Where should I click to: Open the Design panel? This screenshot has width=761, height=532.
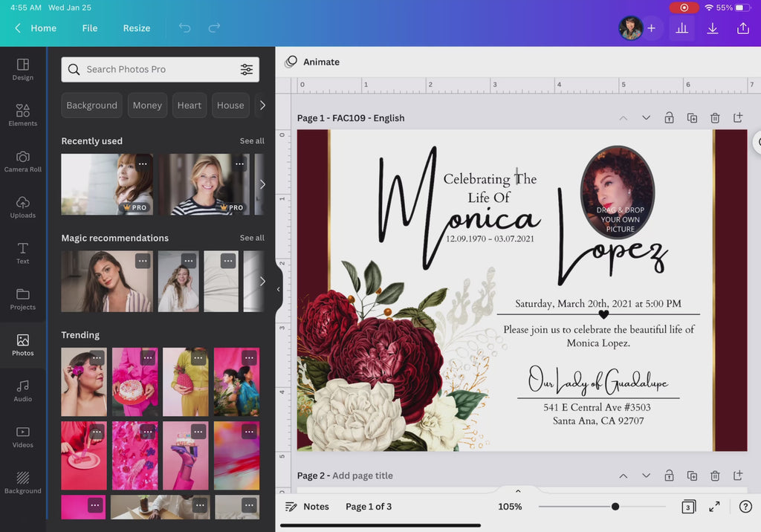[x=23, y=69]
